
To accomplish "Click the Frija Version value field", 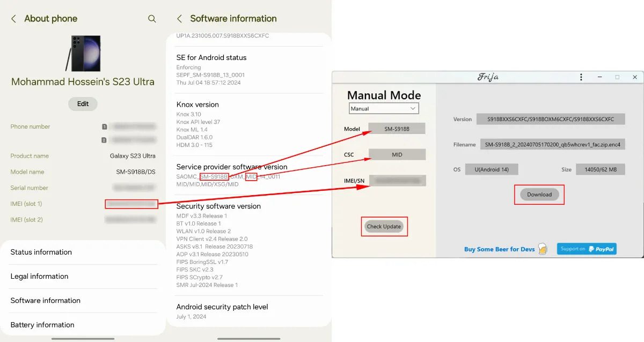I will tap(551, 119).
